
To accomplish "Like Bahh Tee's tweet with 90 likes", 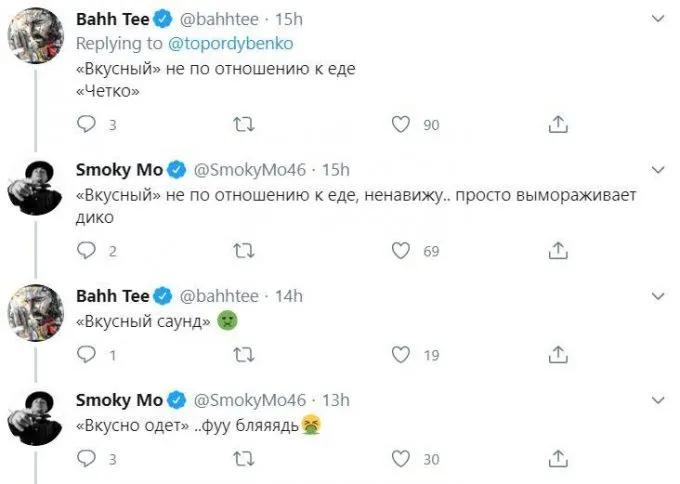I will tap(401, 124).
